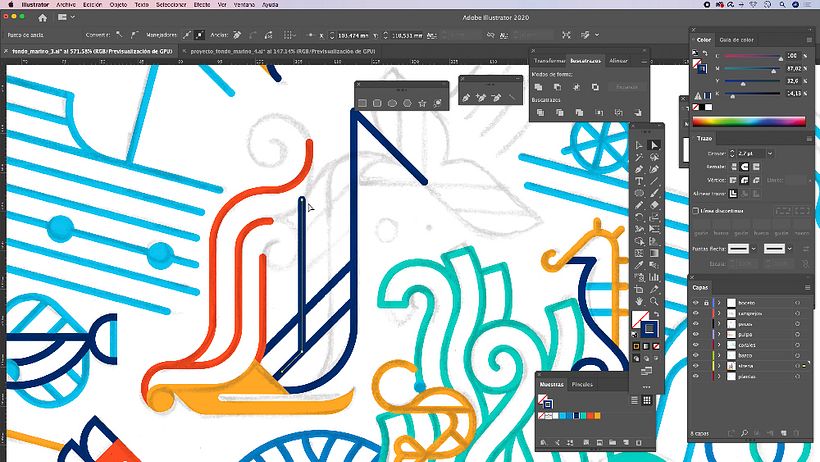This screenshot has height=462, width=820.
Task: Swap fill and stroke in toolbox
Action: [656, 314]
